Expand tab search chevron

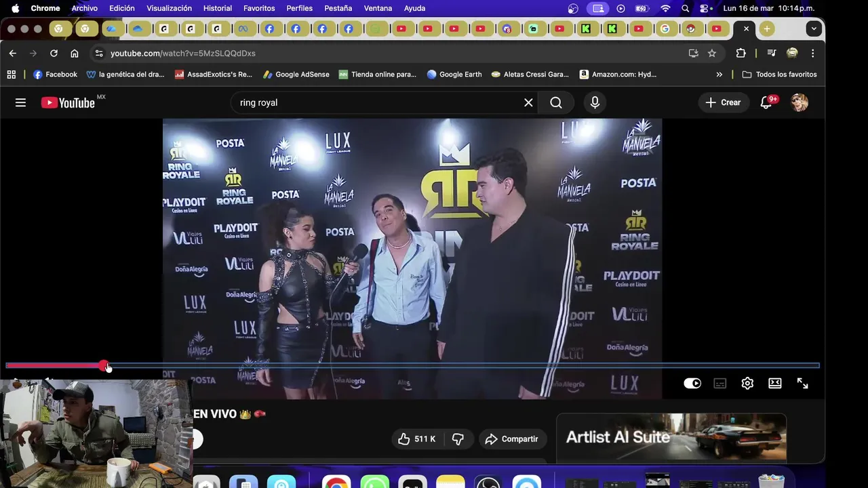814,28
